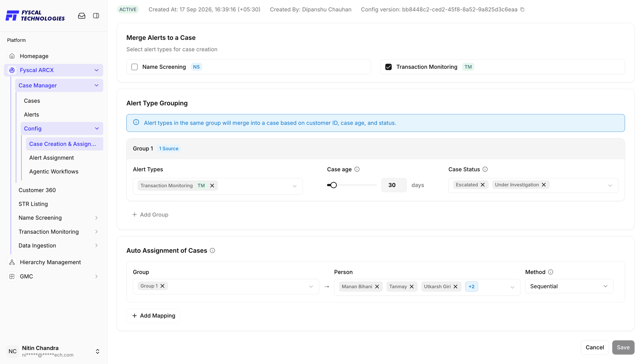The width and height of the screenshot is (644, 364).
Task: Show Case Status info tooltip icon
Action: click(485, 169)
